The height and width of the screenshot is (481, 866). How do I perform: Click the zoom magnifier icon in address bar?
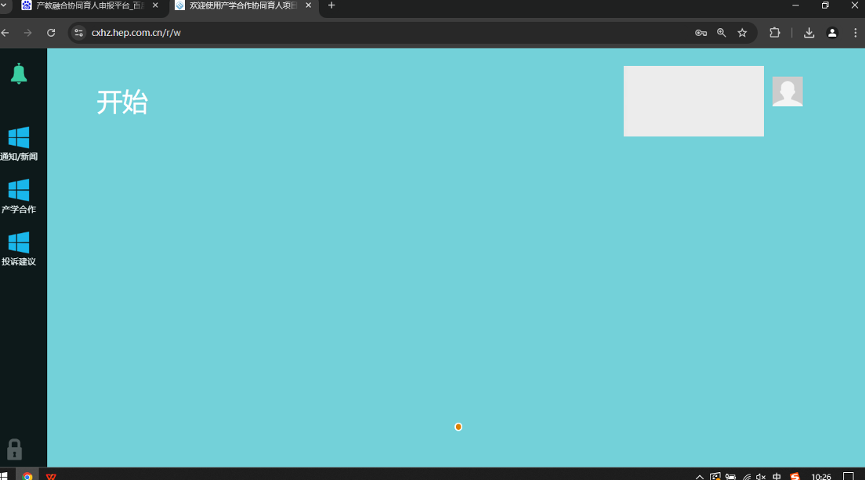[x=721, y=33]
